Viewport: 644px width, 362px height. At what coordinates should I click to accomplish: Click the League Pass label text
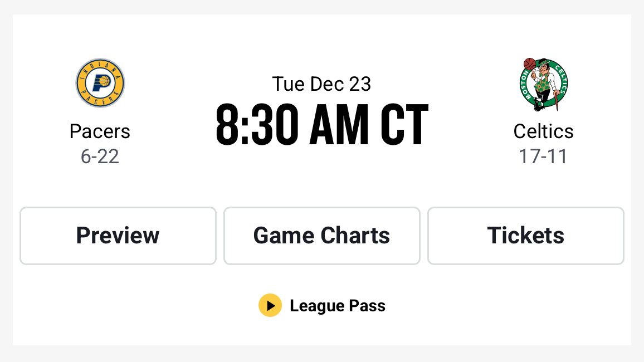point(338,305)
